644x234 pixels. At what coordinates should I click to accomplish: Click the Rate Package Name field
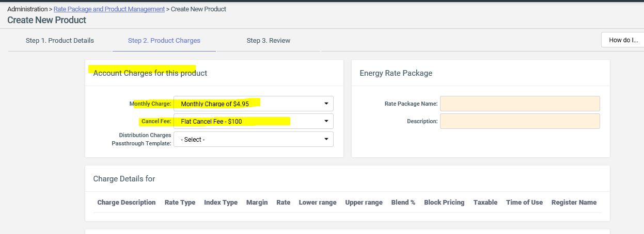click(x=520, y=104)
